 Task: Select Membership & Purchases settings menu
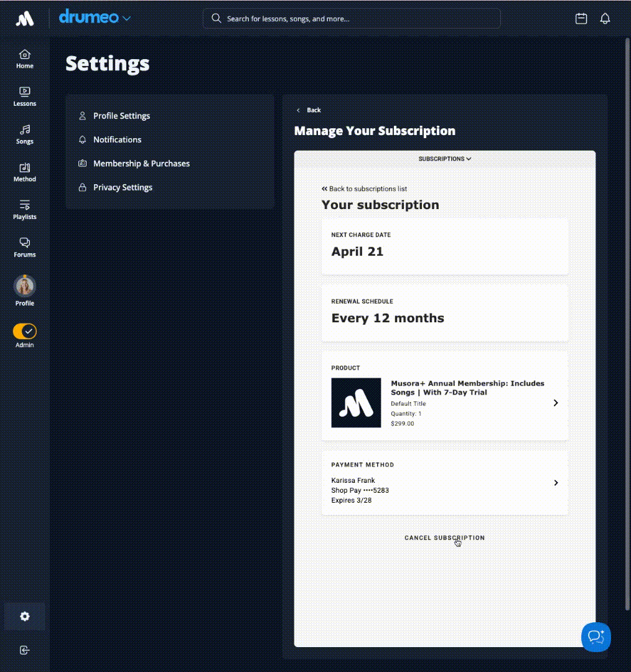(141, 164)
